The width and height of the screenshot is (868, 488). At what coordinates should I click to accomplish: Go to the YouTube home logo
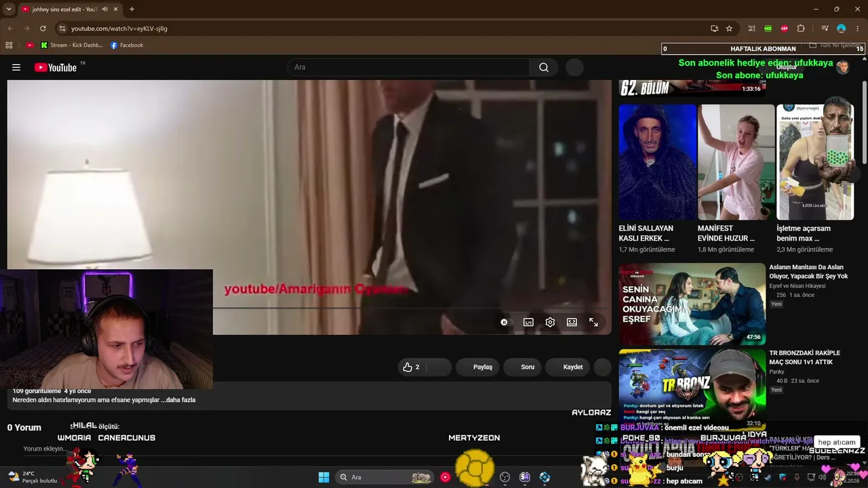[x=56, y=67]
